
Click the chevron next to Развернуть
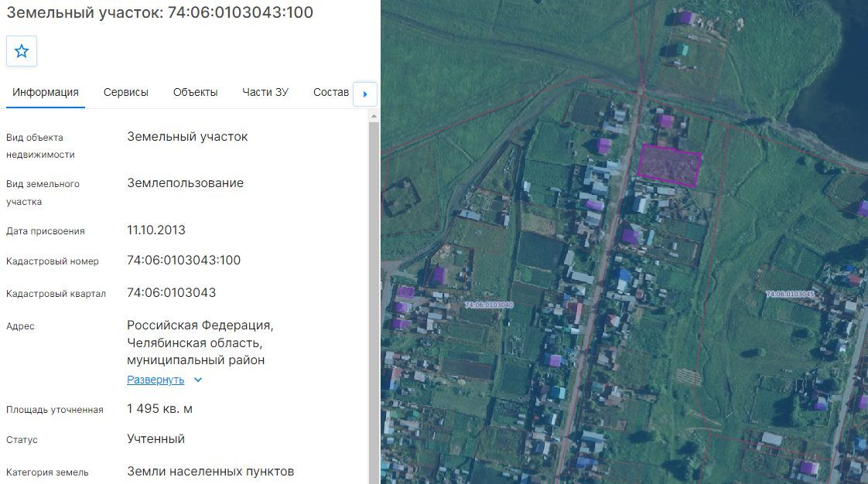tap(198, 380)
